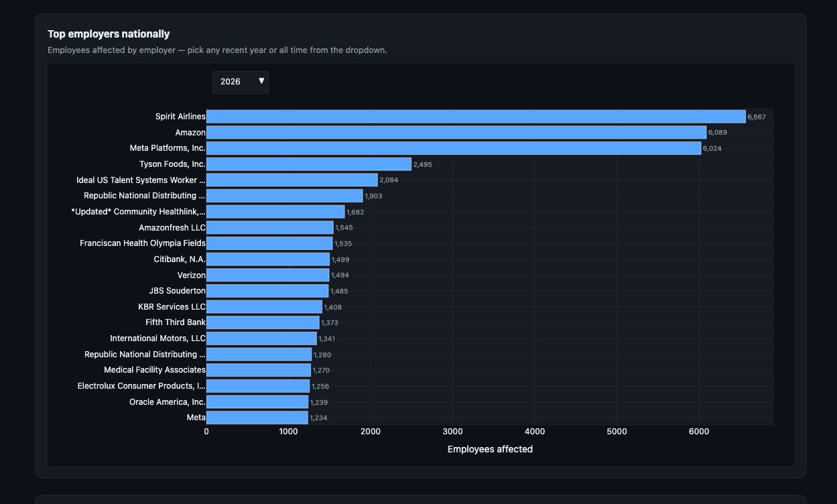Image resolution: width=837 pixels, height=504 pixels.
Task: Click the Meta Platforms, Inc. bar
Action: [454, 148]
